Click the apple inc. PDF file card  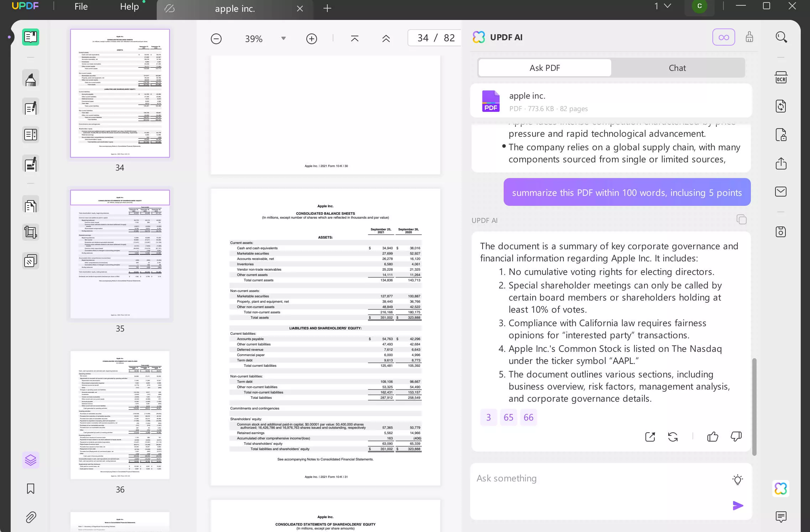[x=611, y=101]
